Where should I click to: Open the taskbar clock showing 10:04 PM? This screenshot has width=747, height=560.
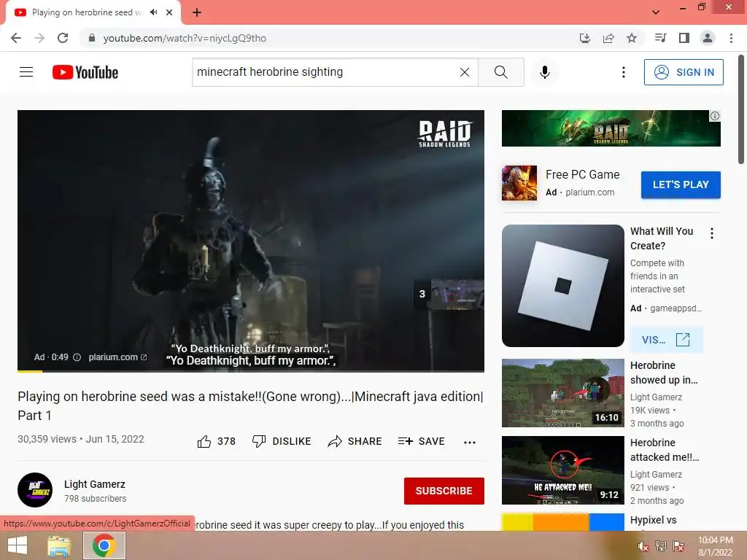(x=716, y=546)
